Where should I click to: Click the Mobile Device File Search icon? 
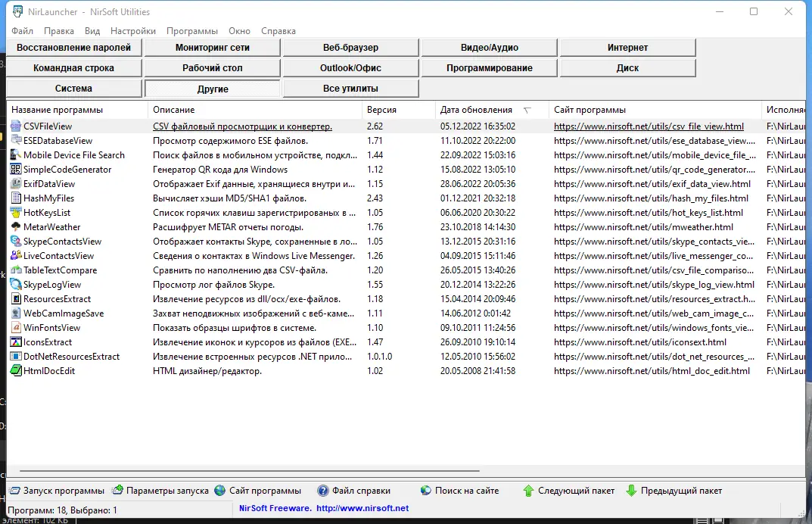click(16, 155)
